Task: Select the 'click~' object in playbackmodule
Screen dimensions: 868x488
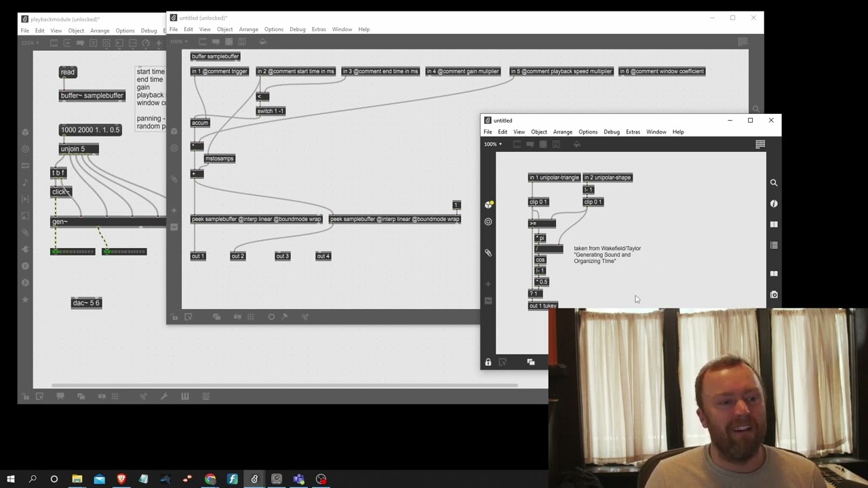Action: click(x=62, y=192)
